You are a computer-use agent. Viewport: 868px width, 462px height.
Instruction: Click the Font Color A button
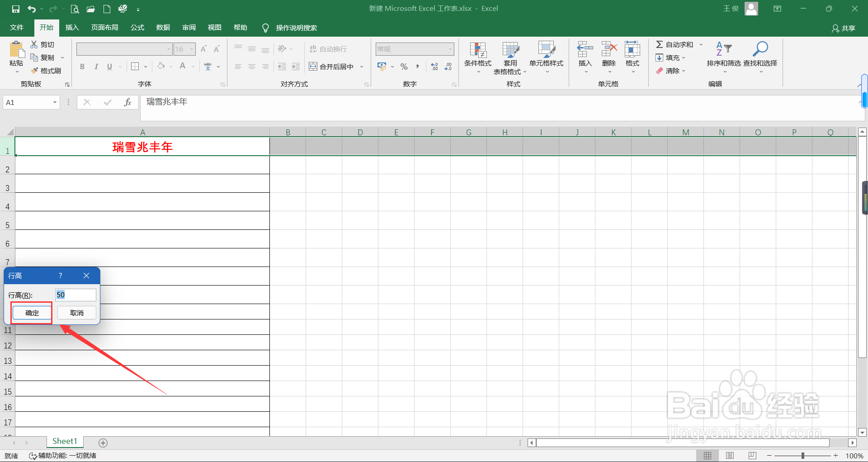pyautogui.click(x=183, y=67)
